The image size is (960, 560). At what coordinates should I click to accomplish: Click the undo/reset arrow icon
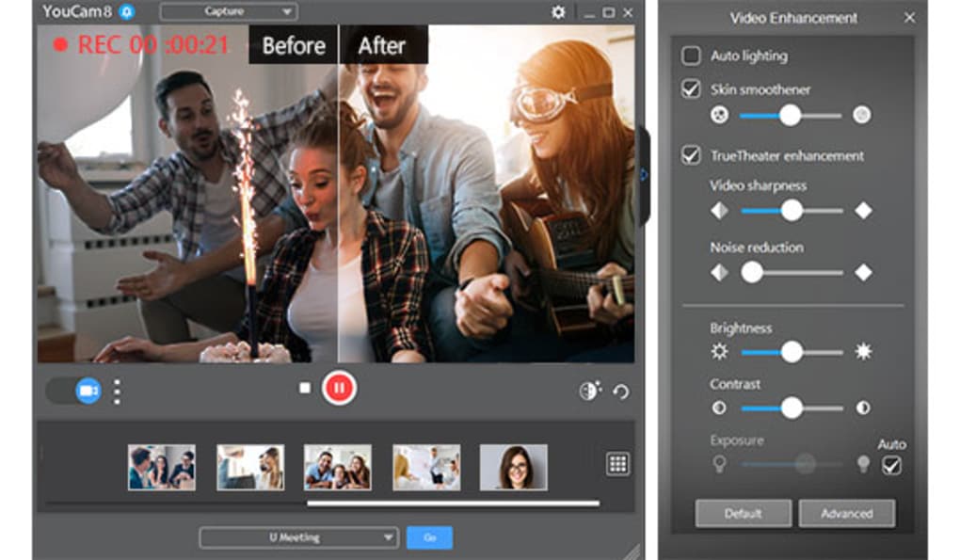(x=621, y=392)
